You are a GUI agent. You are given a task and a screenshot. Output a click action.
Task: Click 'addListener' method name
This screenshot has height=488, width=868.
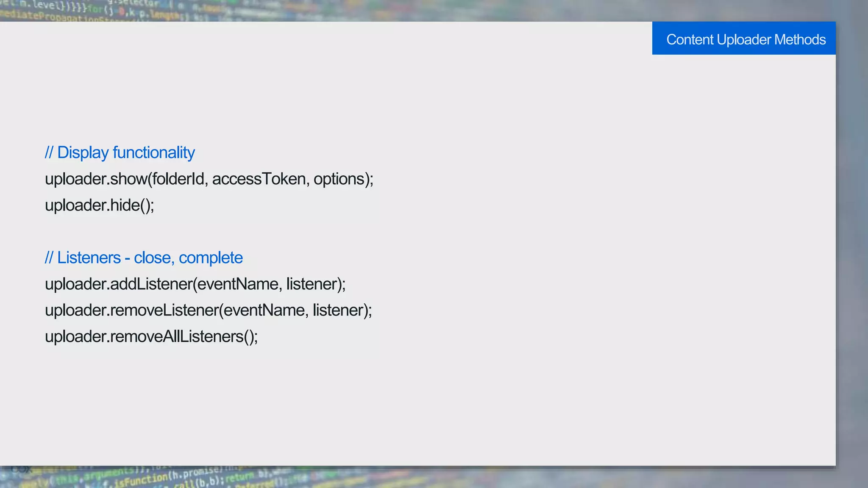(151, 284)
